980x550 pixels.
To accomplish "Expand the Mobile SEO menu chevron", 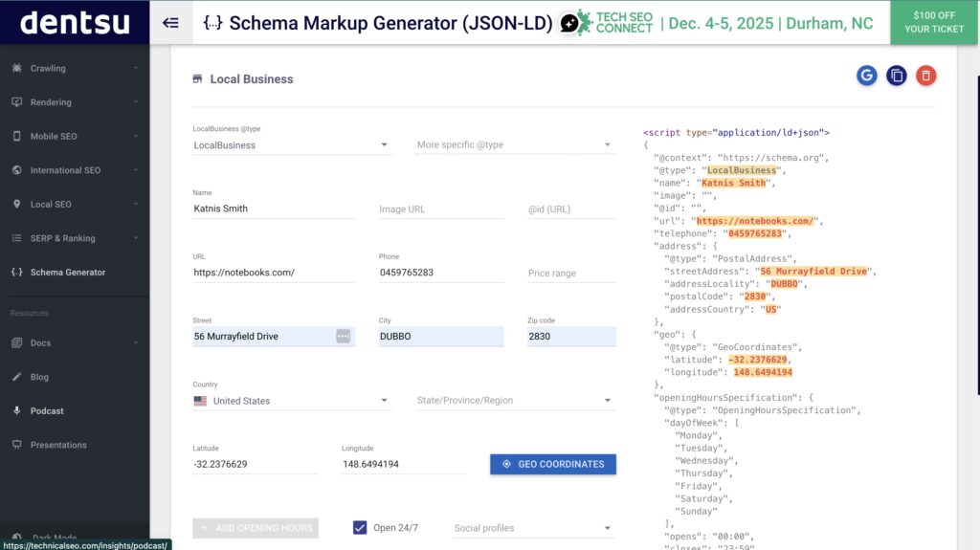I will pos(136,136).
